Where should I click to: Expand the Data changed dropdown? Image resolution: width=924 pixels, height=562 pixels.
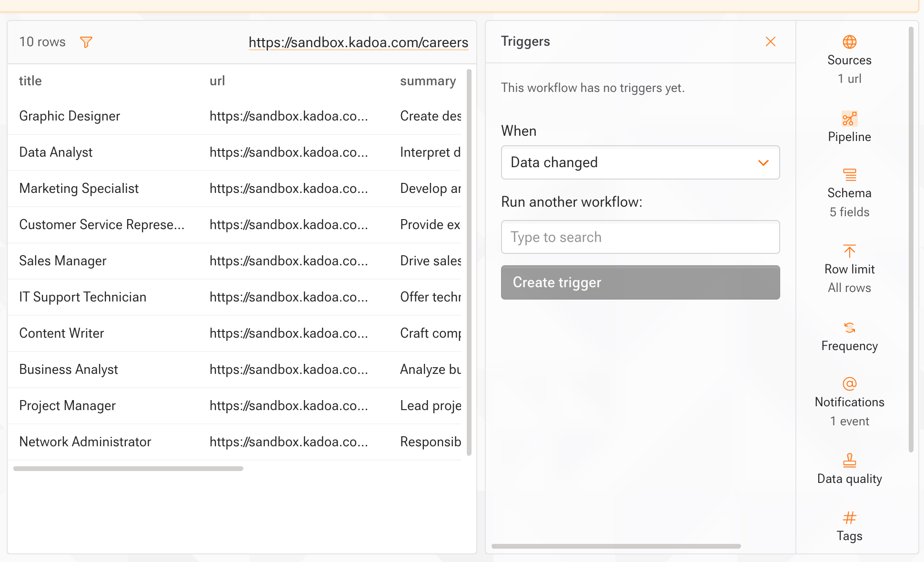pyautogui.click(x=640, y=162)
